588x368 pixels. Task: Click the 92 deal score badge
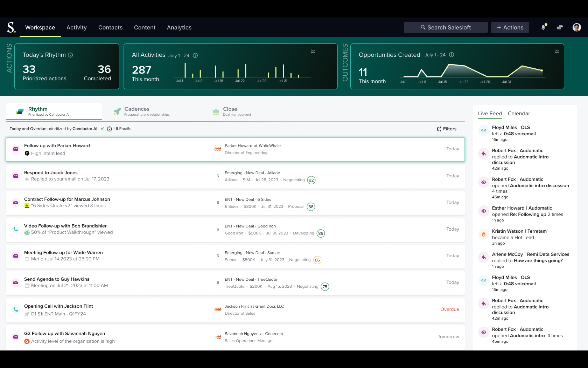(x=311, y=180)
